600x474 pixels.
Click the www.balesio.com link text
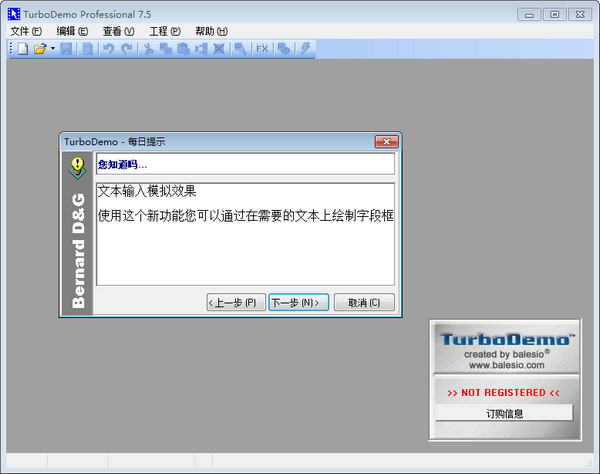point(507,365)
